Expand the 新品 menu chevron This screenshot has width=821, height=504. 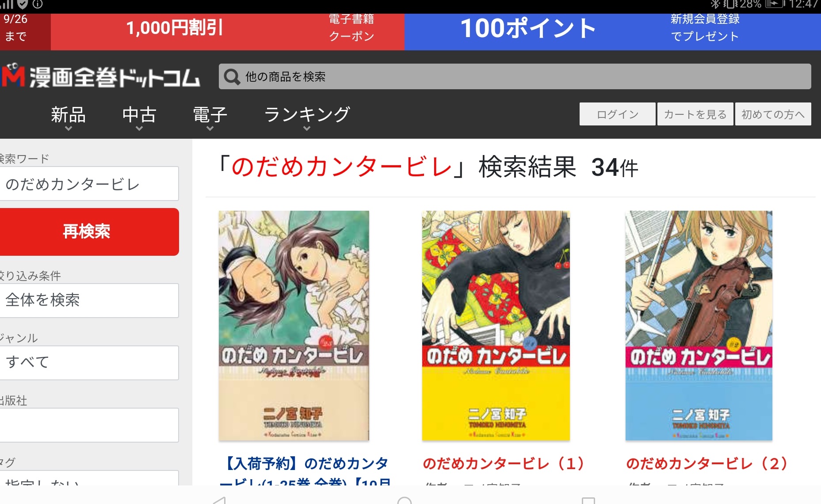point(68,129)
